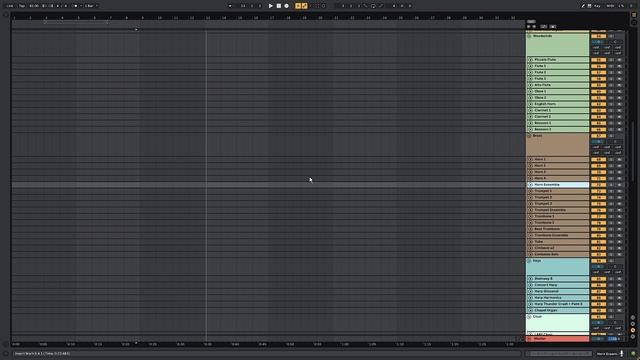The image size is (640, 360).
Task: Click bar 13 on the beat-time ruler
Action: 208,18
